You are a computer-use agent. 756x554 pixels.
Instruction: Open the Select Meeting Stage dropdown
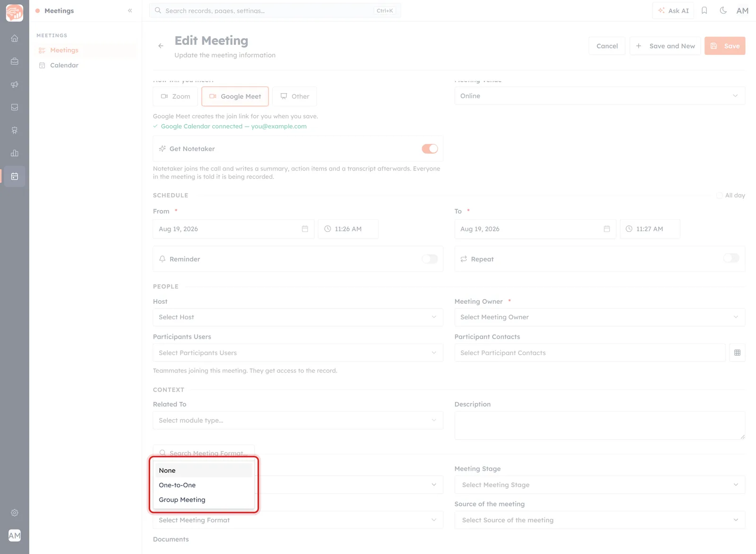(600, 485)
